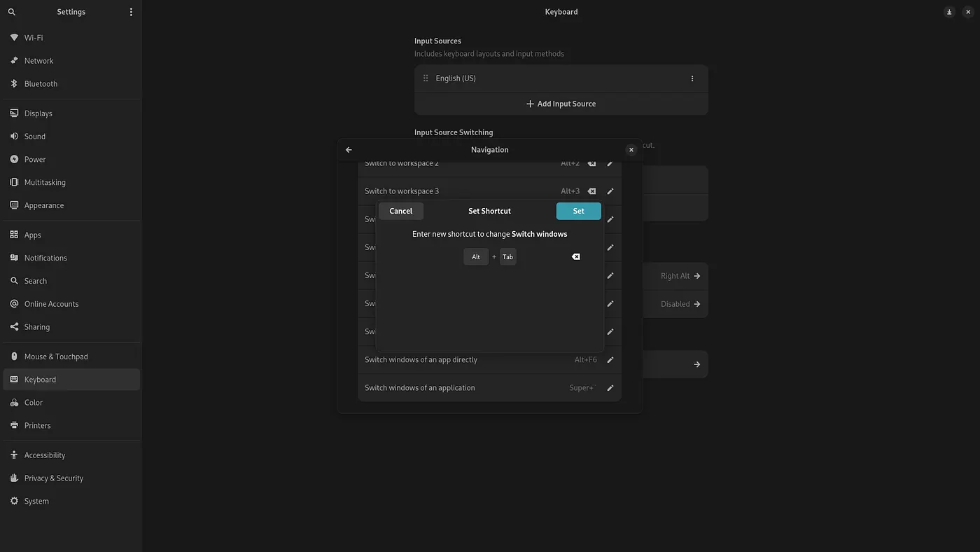The width and height of the screenshot is (980, 552).
Task: Close the Settings window
Action: click(968, 12)
